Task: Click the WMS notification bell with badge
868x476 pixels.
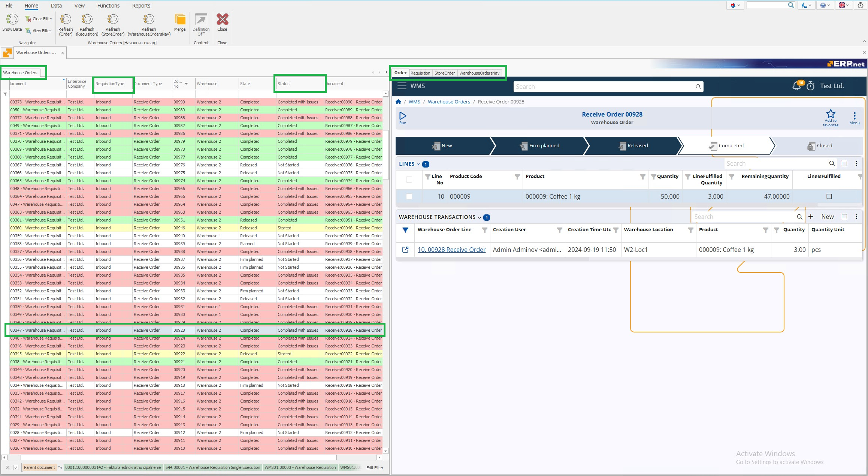Action: (796, 86)
